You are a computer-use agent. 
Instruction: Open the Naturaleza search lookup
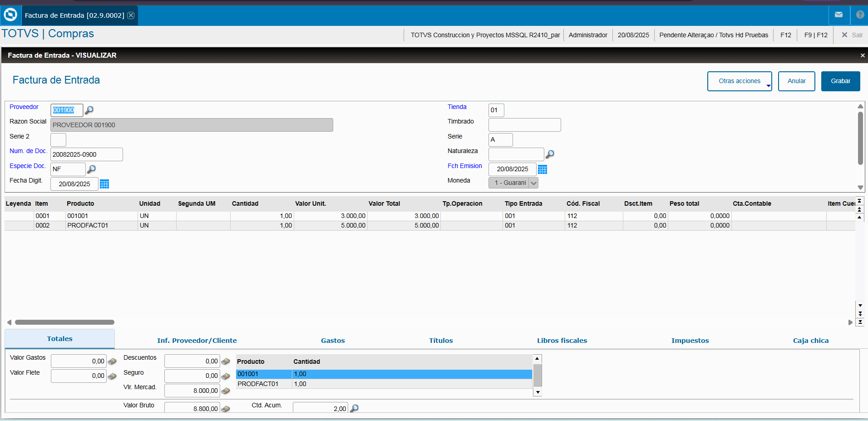coord(550,154)
